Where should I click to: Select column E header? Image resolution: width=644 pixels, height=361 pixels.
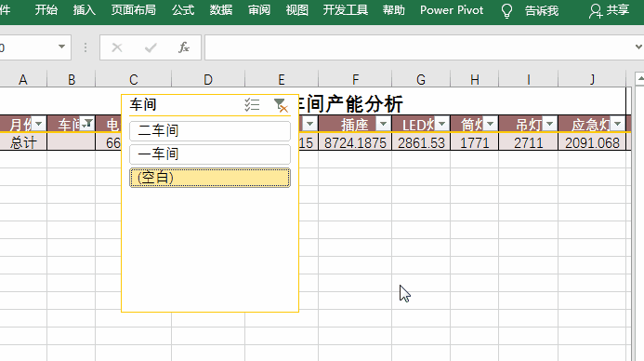[282, 79]
